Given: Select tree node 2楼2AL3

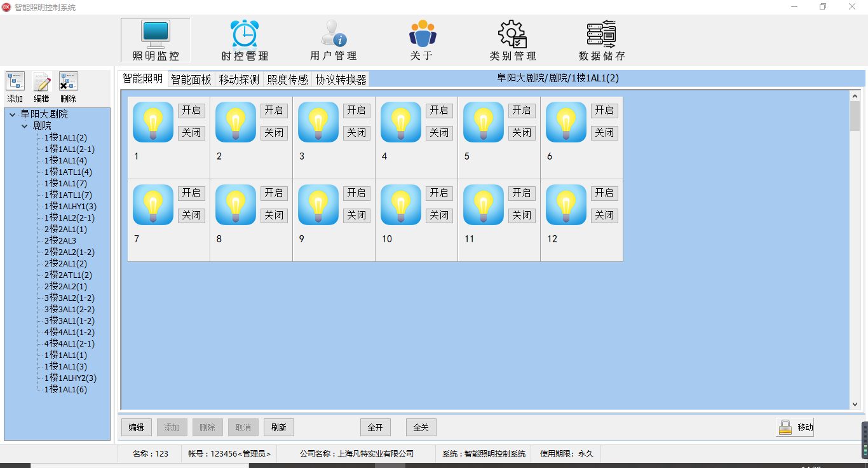Looking at the screenshot, I should click(x=60, y=241).
